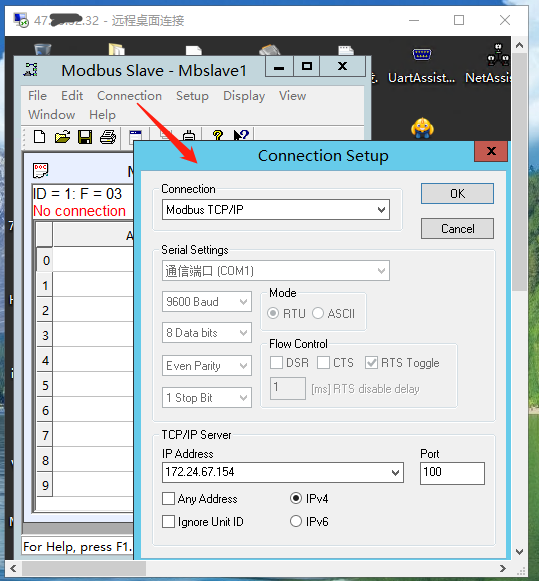Click the Cancel button in Connection Setup

pos(457,229)
